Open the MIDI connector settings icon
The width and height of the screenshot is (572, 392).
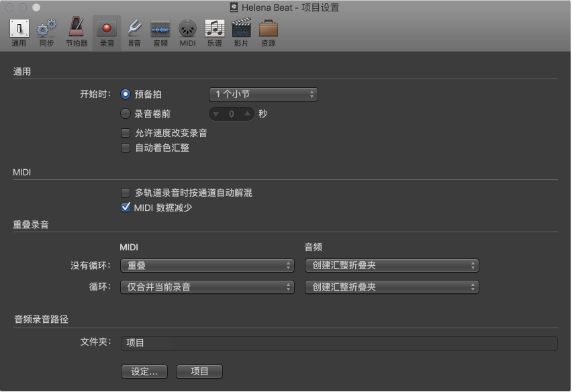[x=187, y=32]
